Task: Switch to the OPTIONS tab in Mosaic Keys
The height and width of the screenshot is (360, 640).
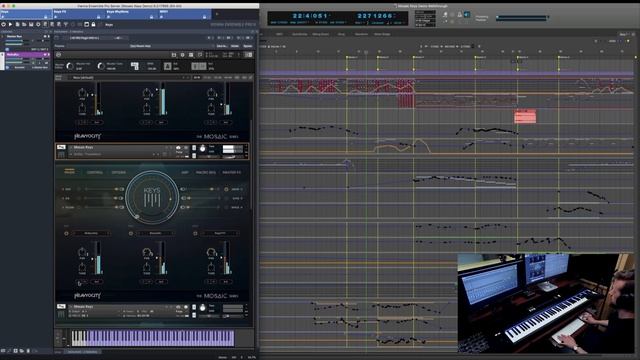Action: coord(119,172)
